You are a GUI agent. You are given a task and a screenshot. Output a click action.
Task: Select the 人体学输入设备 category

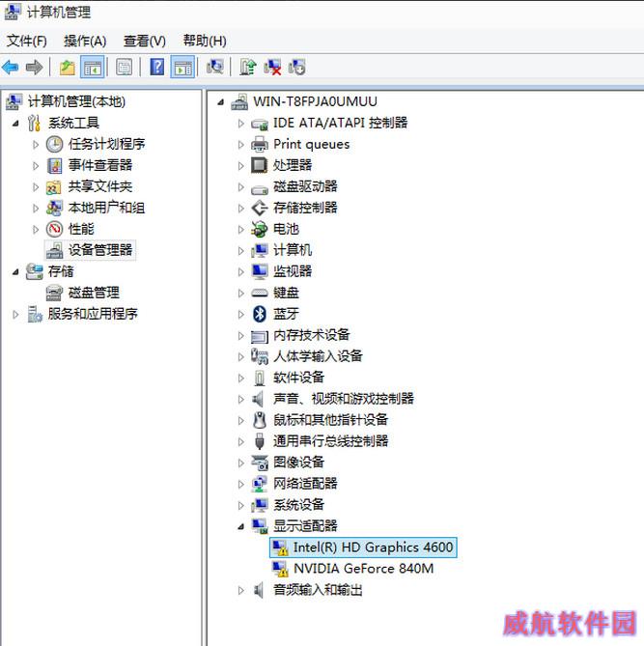click(x=318, y=356)
